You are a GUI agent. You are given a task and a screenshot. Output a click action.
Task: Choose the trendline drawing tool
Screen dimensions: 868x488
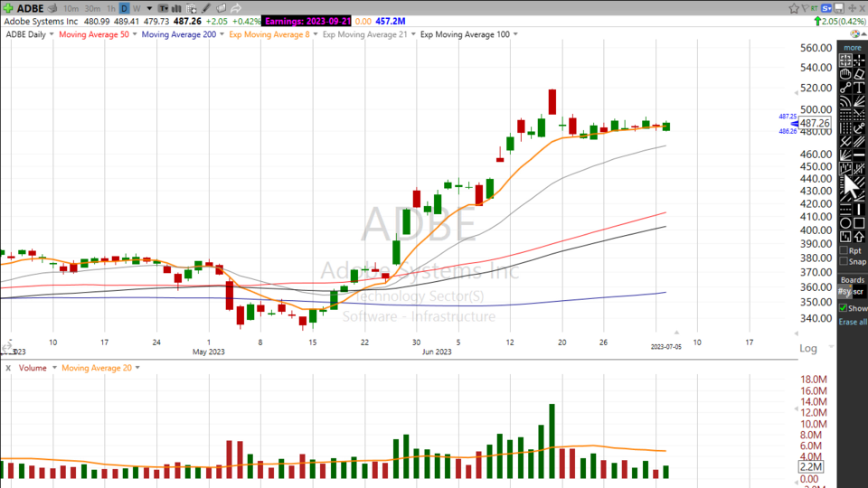pos(844,88)
